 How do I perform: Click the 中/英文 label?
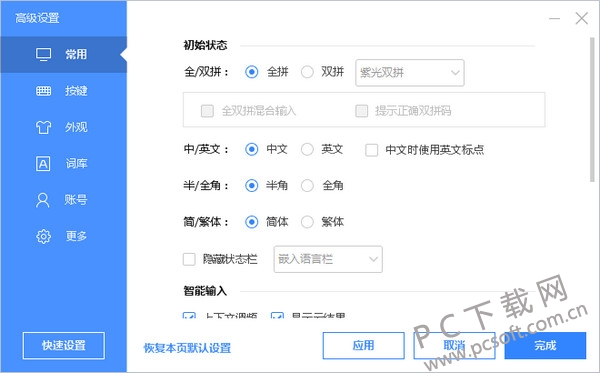pos(207,149)
